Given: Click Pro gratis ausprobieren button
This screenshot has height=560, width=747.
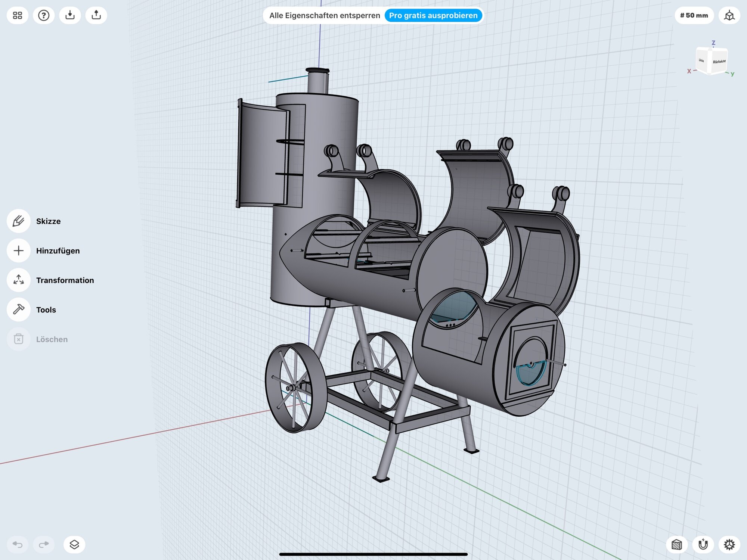Looking at the screenshot, I should (433, 15).
